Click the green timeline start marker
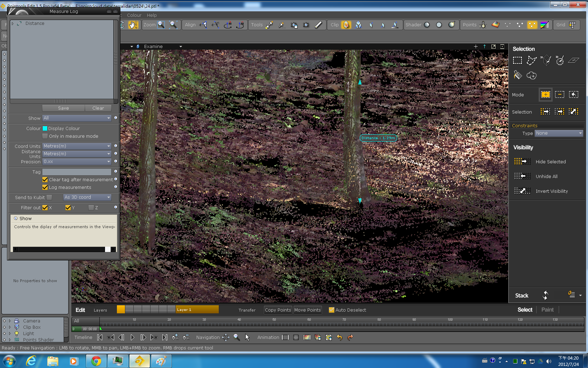 click(x=101, y=329)
